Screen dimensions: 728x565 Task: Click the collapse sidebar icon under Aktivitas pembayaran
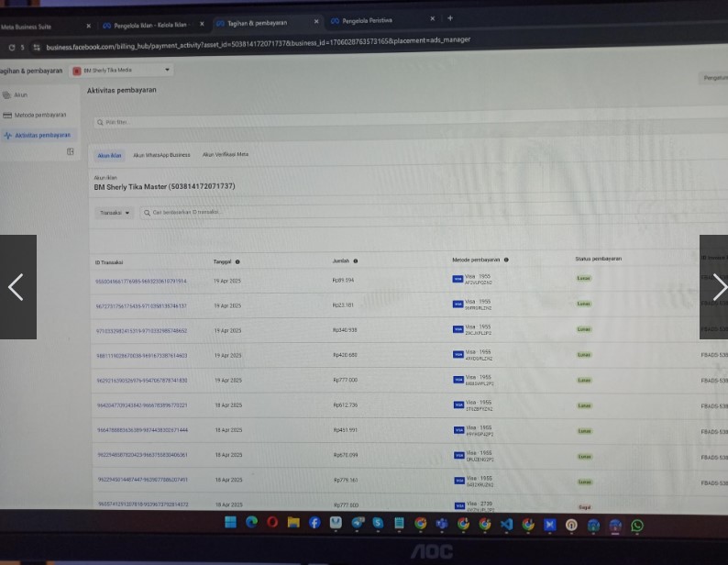click(x=70, y=151)
